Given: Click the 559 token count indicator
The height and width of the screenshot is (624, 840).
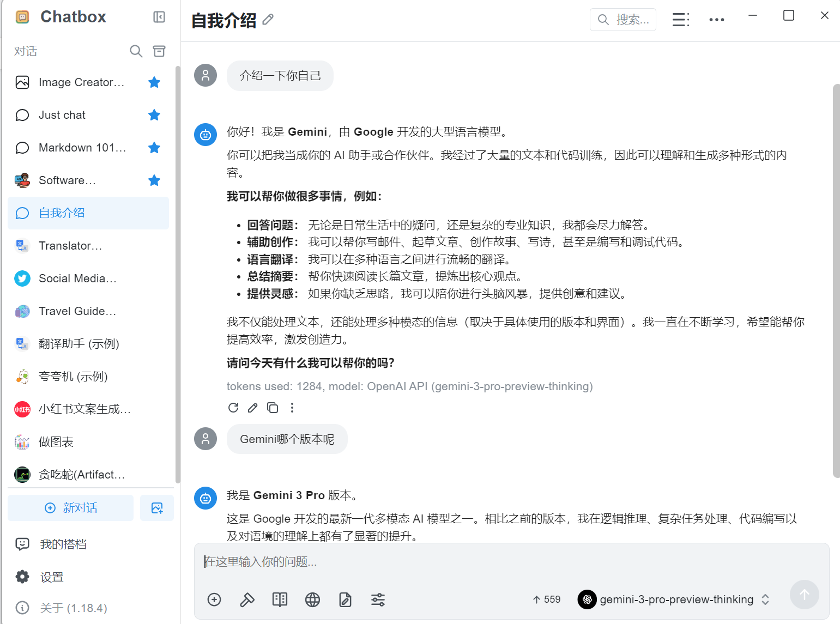Looking at the screenshot, I should [547, 599].
